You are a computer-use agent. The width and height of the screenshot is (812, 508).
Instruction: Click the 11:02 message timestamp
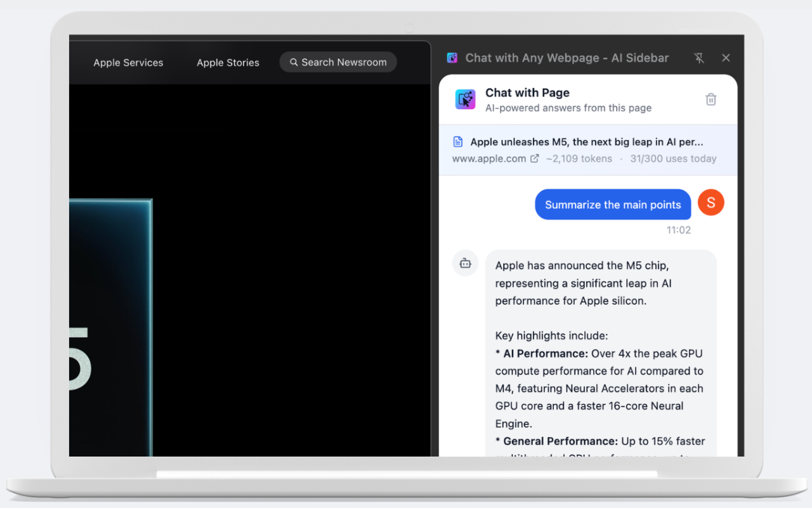[x=679, y=230]
